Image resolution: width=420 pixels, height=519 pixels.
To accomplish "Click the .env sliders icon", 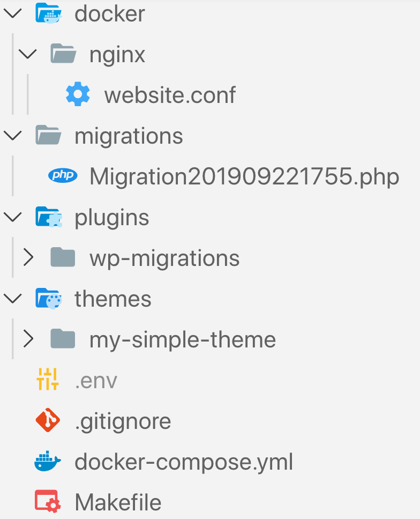I will pos(48,380).
